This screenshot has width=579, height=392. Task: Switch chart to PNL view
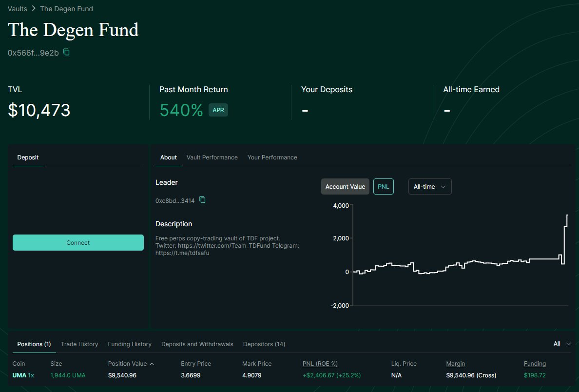point(383,186)
